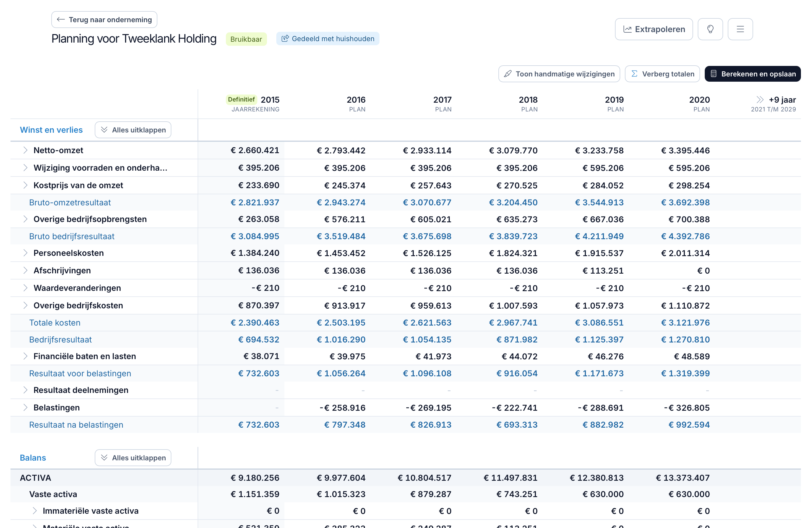Go back via Terug naar onderneming
The height and width of the screenshot is (528, 812).
(104, 20)
